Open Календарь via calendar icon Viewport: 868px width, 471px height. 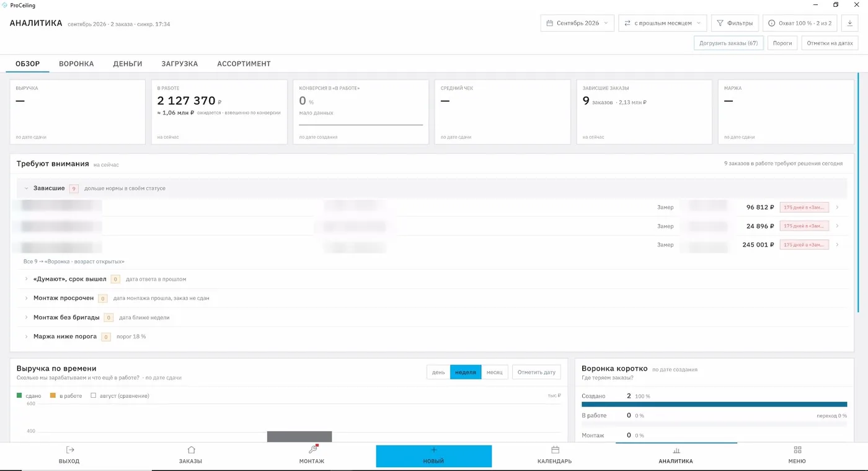coord(555,450)
